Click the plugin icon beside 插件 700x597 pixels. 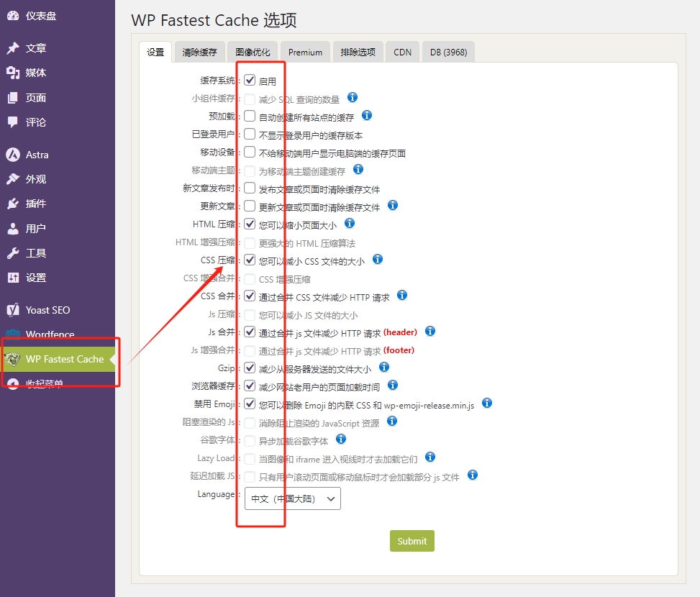click(x=13, y=204)
